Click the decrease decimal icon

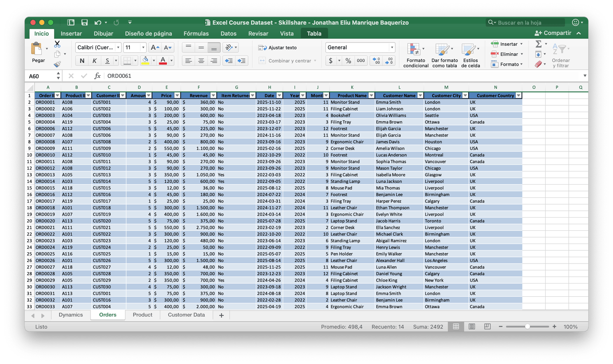[389, 61]
